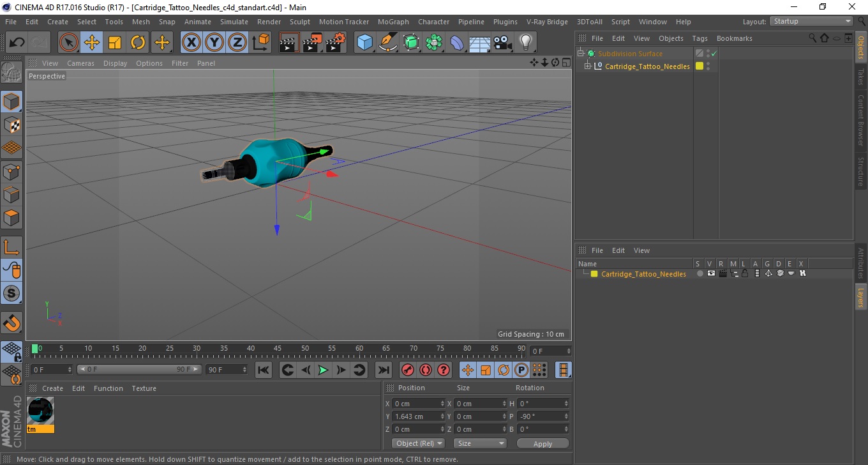
Task: Open the MoGraph menu
Action: point(393,22)
